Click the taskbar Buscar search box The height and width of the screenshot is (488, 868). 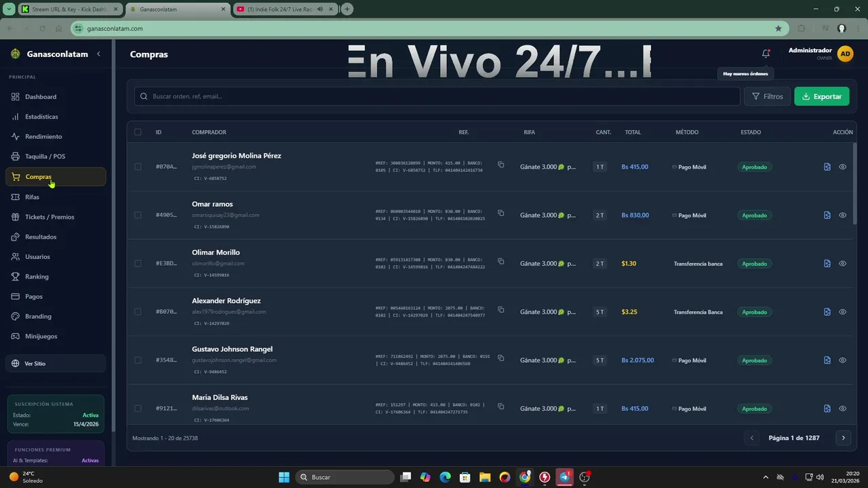tap(343, 477)
